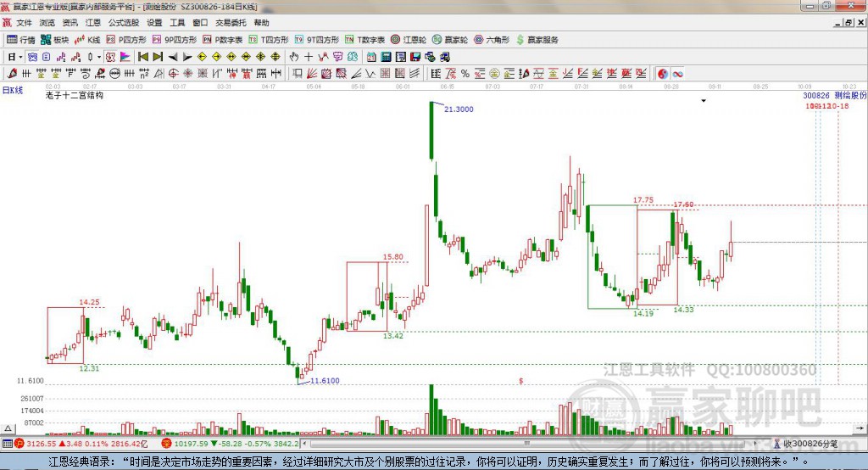
Task: Click the 11.6100 low price label on chart
Action: click(x=325, y=381)
